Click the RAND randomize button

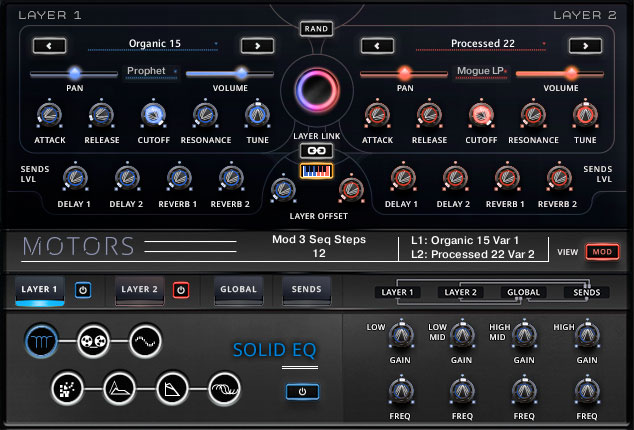[x=316, y=28]
